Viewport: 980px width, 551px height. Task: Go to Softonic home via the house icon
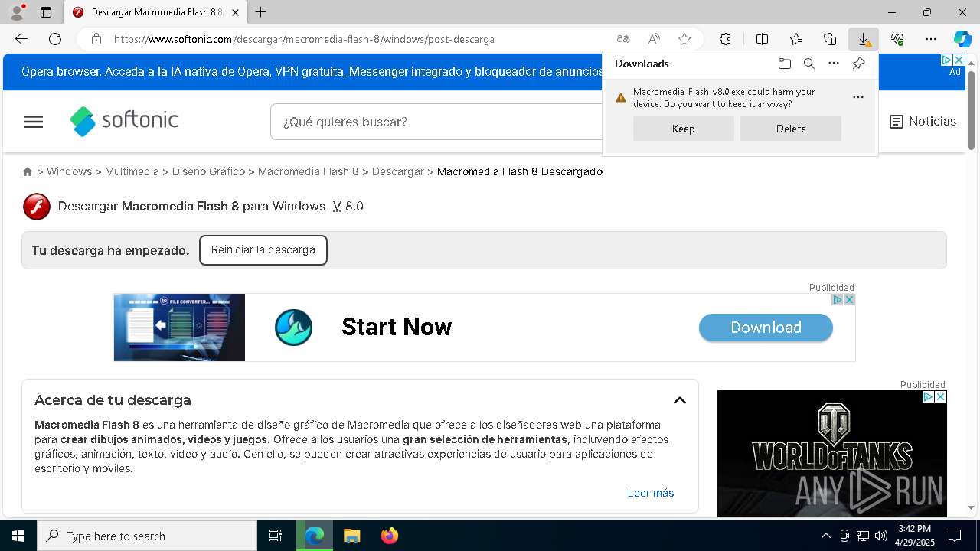pyautogui.click(x=28, y=171)
